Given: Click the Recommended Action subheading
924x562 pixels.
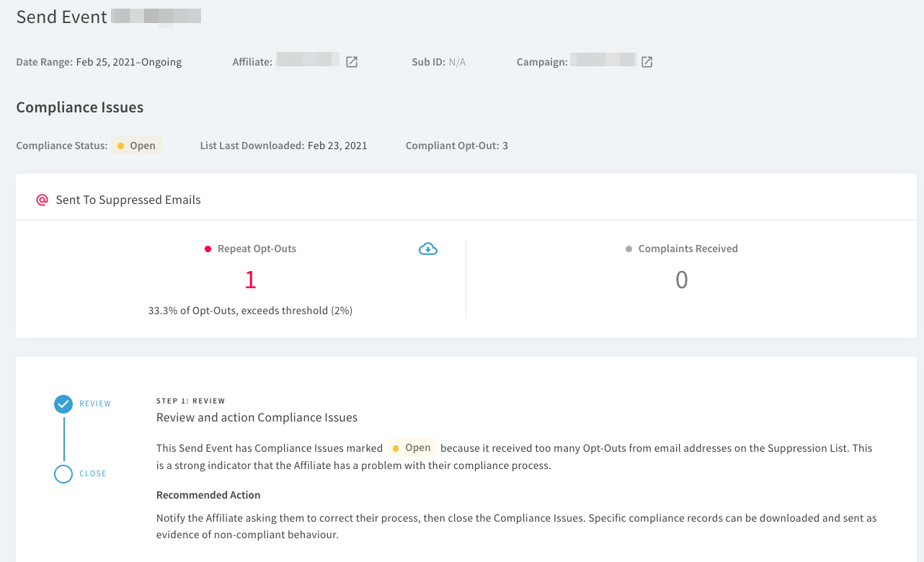Looking at the screenshot, I should [x=208, y=495].
